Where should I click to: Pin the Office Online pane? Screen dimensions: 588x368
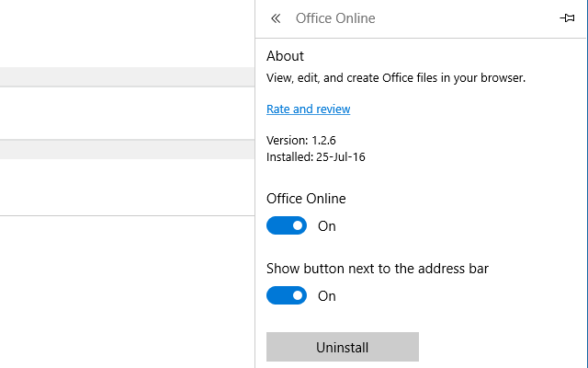coord(567,17)
